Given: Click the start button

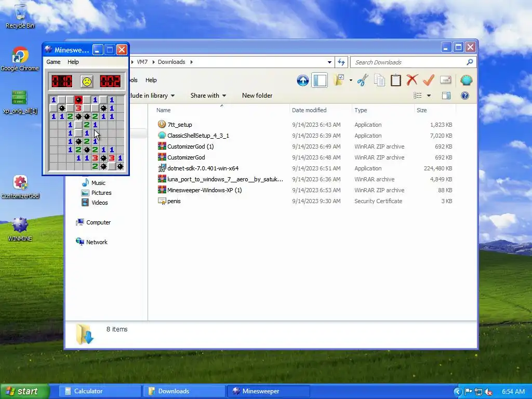Looking at the screenshot, I should (24, 391).
